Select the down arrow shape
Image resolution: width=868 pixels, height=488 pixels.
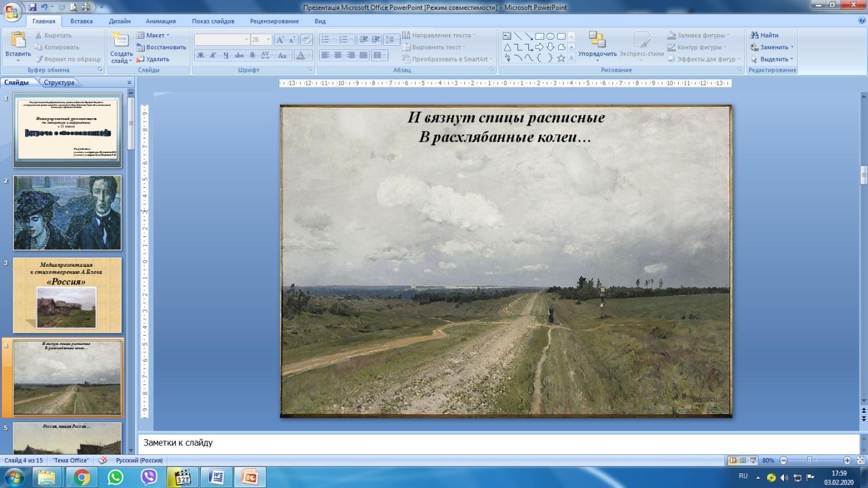(550, 47)
